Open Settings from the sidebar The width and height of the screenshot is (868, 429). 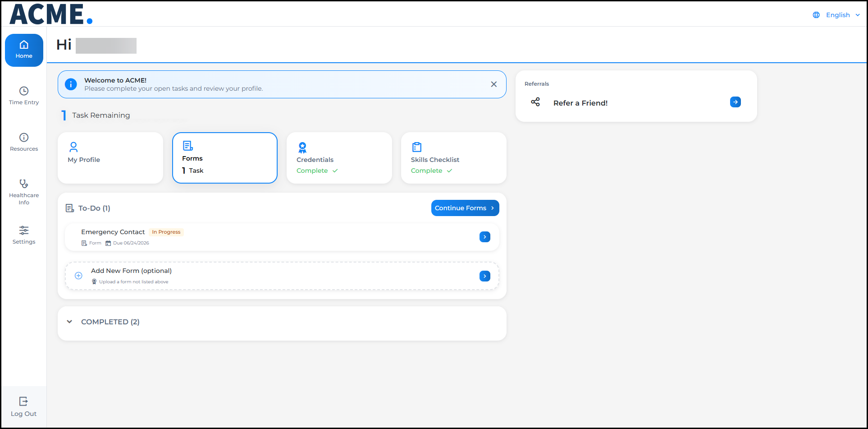pos(24,235)
